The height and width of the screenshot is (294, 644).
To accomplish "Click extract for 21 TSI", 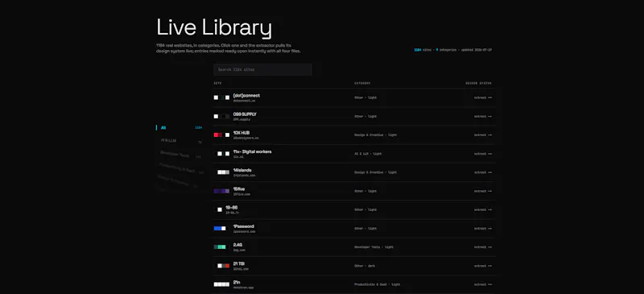I will 483,266.
